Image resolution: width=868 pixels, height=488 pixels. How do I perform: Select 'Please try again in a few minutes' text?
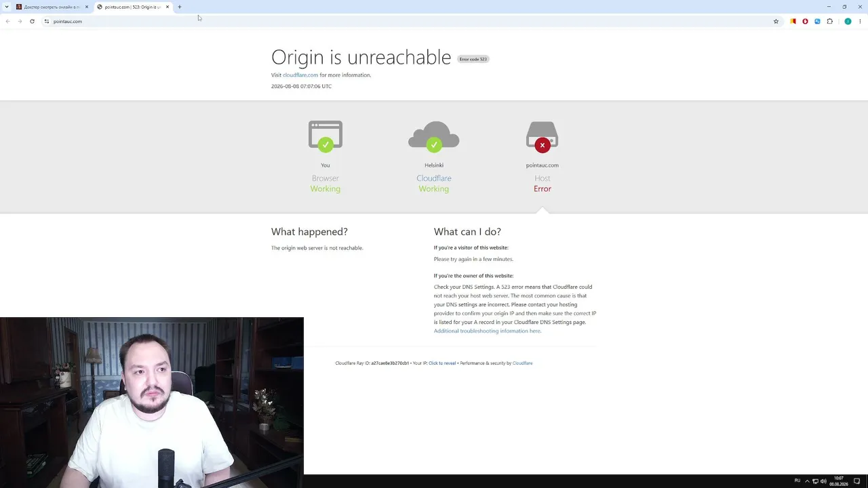(x=473, y=259)
